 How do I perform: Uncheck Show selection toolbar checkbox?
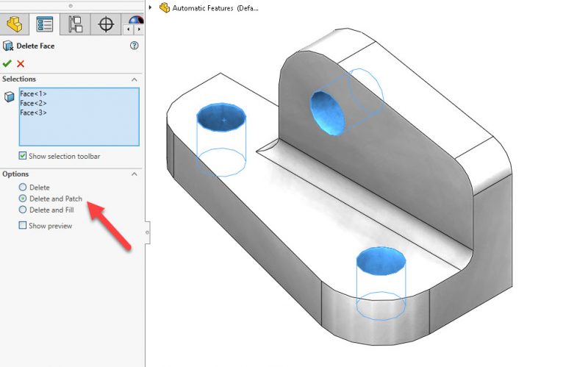coord(22,156)
